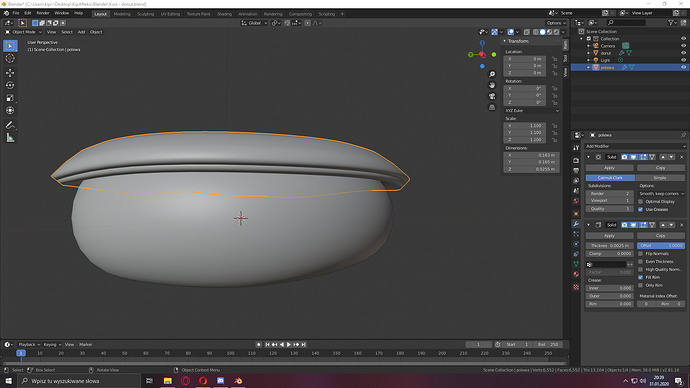690x388 pixels.
Task: Open the Modifier properties wrench tab
Action: [576, 224]
